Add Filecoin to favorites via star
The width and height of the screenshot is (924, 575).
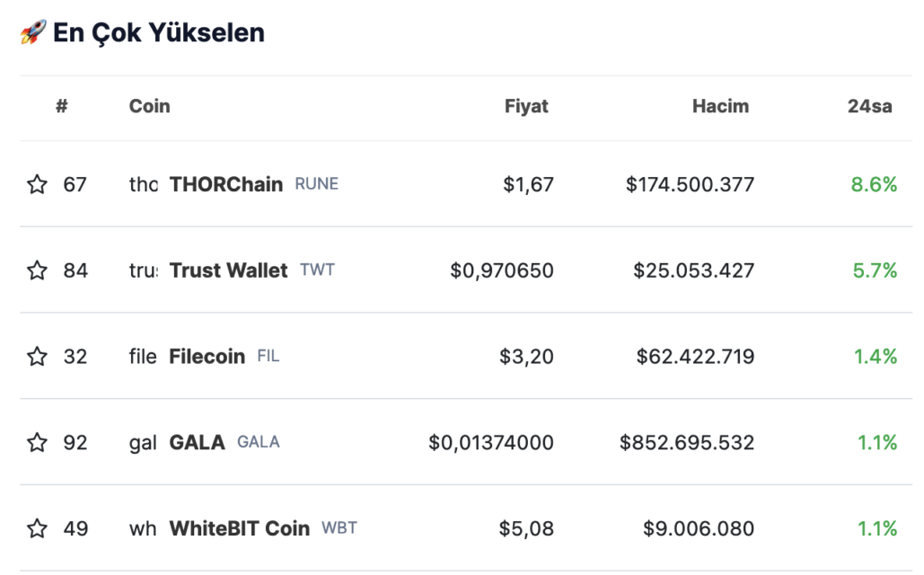click(37, 356)
